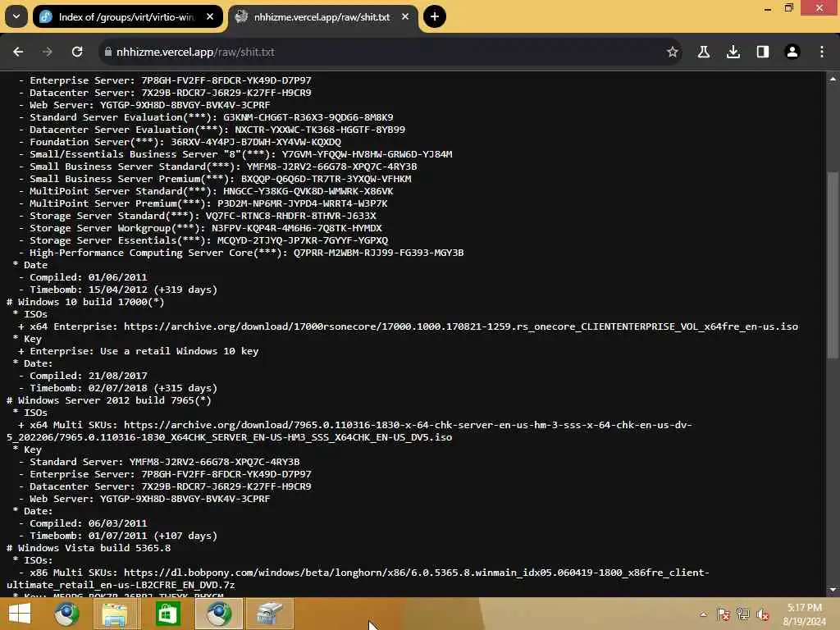Bookmark this page with the star
Viewport: 840px width, 630px height.
click(673, 52)
